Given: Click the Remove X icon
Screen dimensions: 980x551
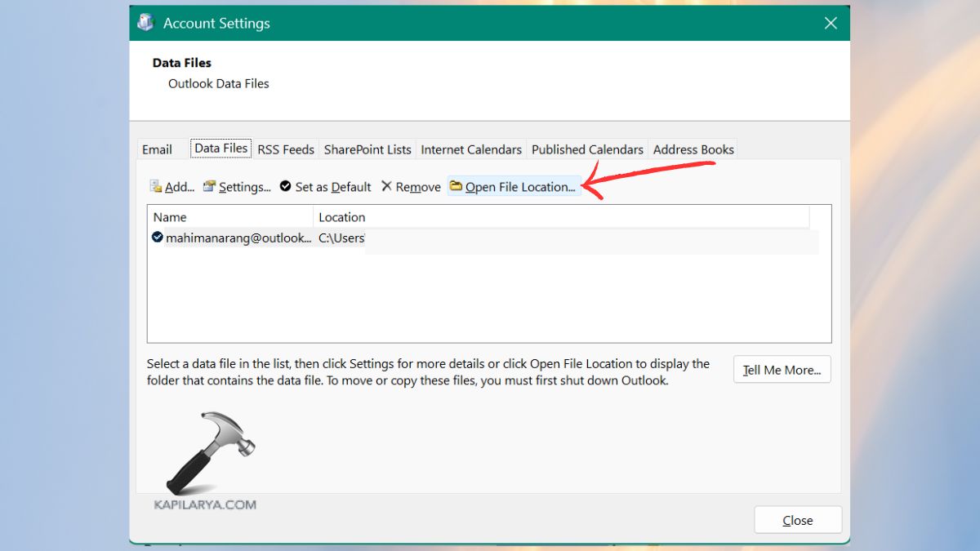Looking at the screenshot, I should point(387,186).
